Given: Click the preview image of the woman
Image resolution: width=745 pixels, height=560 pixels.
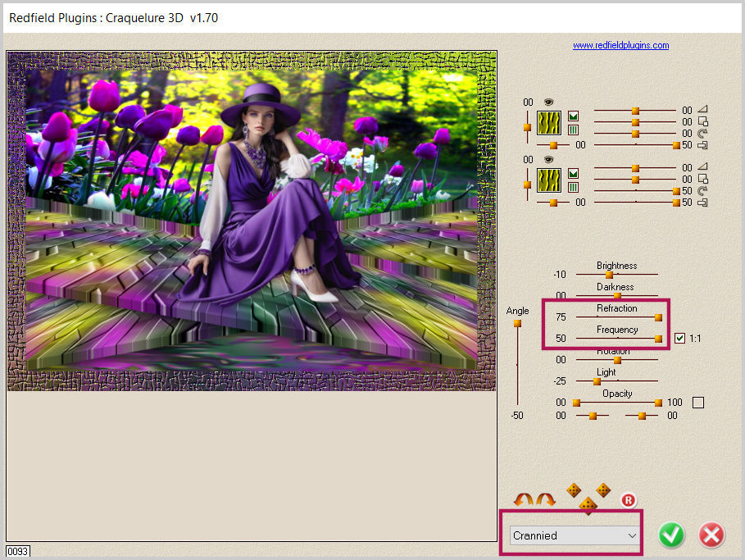Looking at the screenshot, I should [x=252, y=221].
